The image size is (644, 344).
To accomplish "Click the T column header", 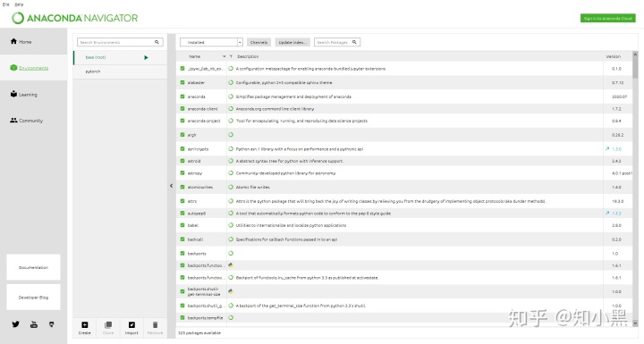I will pyautogui.click(x=232, y=56).
